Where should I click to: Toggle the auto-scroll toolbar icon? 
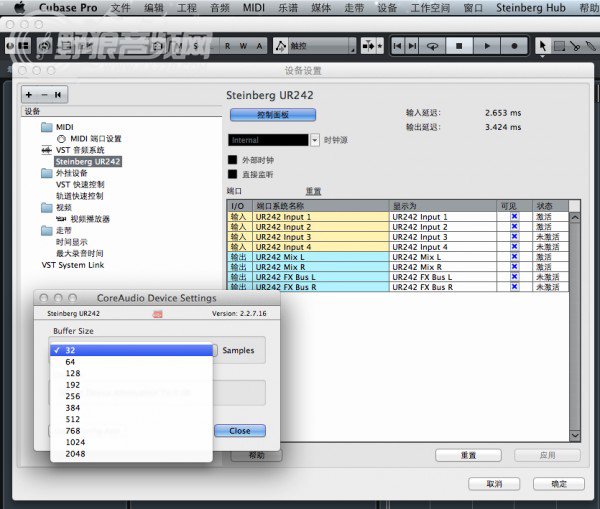(368, 46)
